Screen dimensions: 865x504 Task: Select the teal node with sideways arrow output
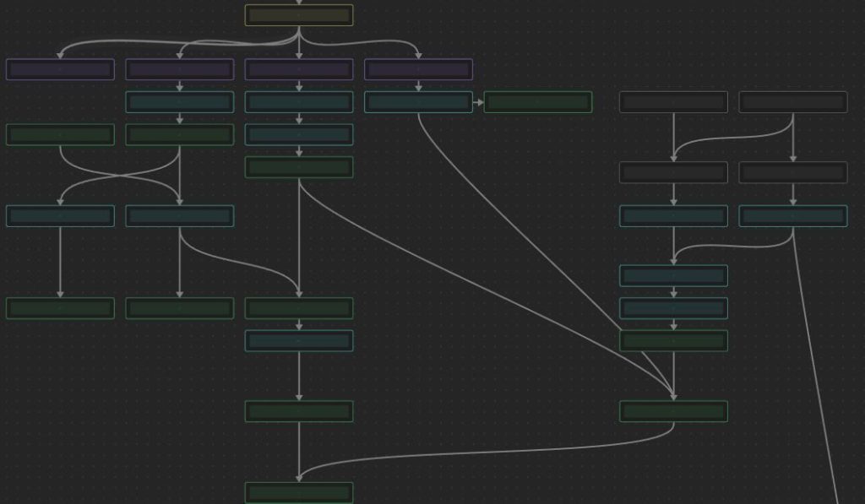click(418, 102)
